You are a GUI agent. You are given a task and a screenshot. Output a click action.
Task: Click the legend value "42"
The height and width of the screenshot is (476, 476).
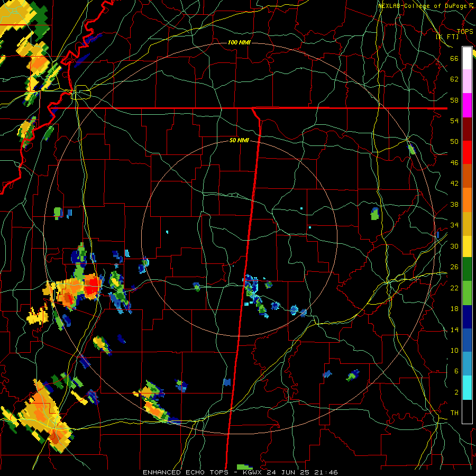click(x=454, y=184)
